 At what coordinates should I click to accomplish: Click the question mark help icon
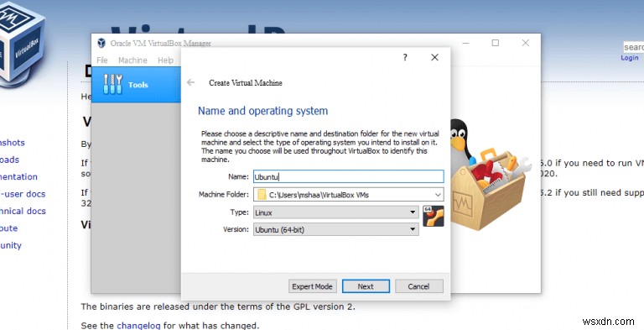(x=405, y=57)
